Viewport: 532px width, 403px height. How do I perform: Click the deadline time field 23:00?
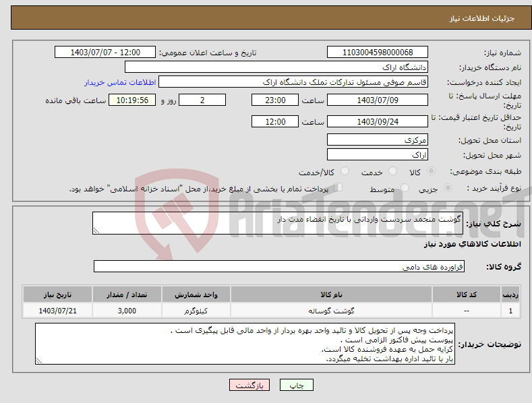pos(275,100)
